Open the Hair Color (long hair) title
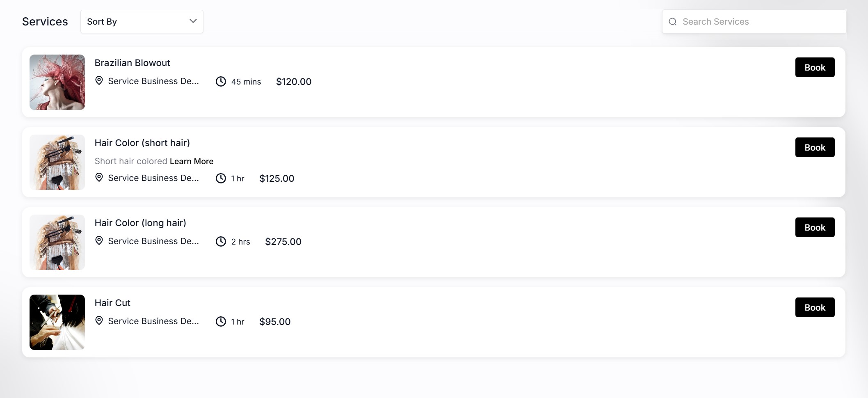Image resolution: width=868 pixels, height=398 pixels. tap(140, 223)
